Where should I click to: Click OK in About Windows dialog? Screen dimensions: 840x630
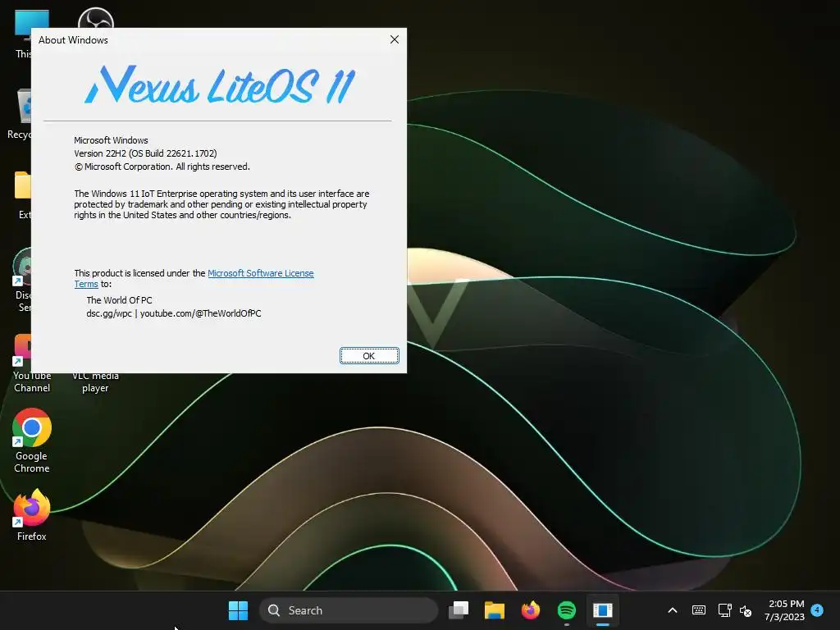click(369, 356)
